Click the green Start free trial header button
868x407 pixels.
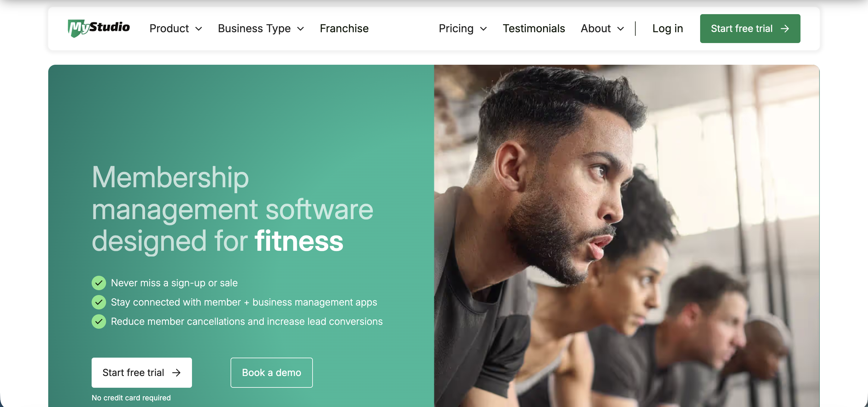pos(750,29)
